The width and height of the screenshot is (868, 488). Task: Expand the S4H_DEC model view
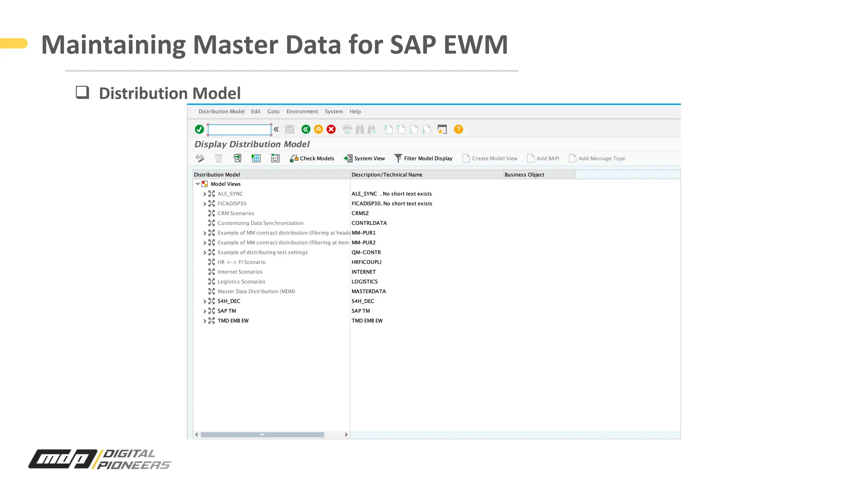click(205, 301)
